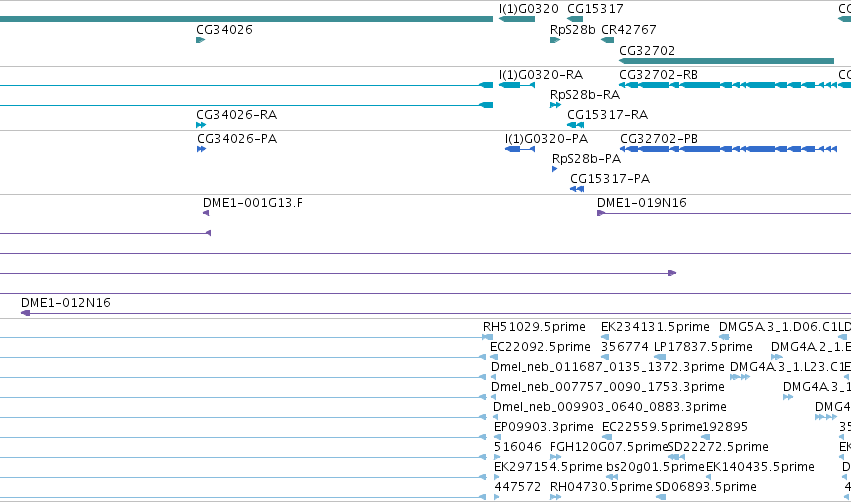Open Dmel_neb_009903_0640_0883.3prime EST label
This screenshot has width=851, height=502.
point(609,407)
